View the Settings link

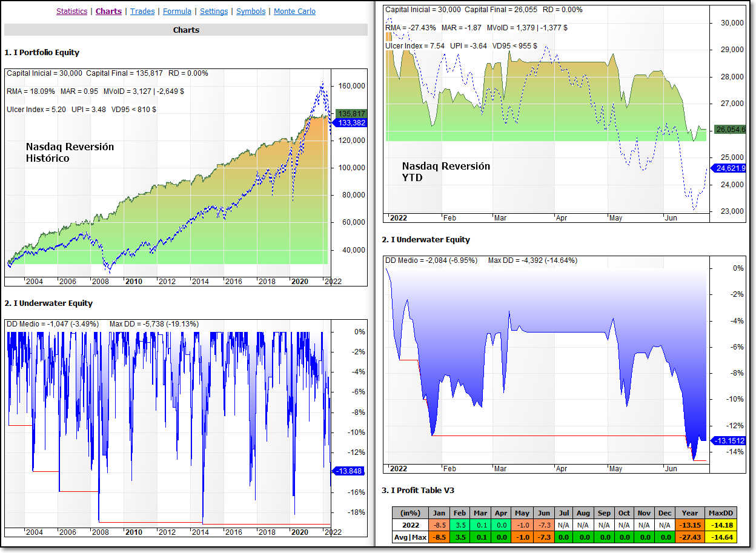tap(214, 12)
